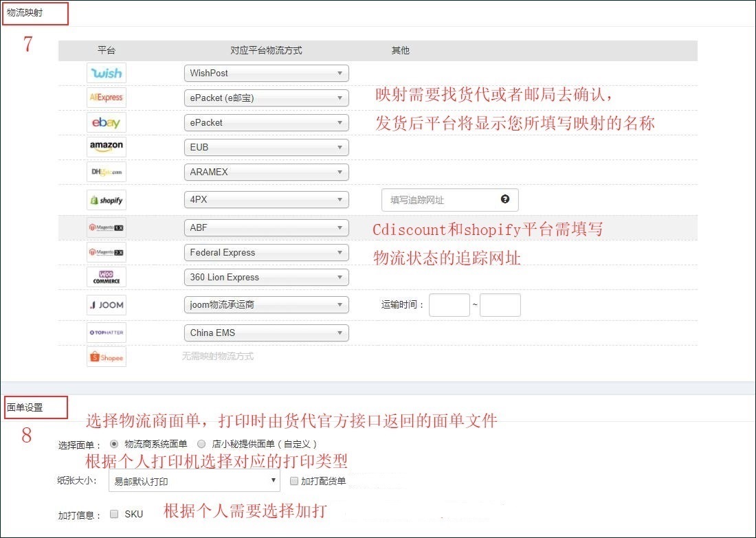Click the 填写追踪网址 input field

pyautogui.click(x=449, y=199)
